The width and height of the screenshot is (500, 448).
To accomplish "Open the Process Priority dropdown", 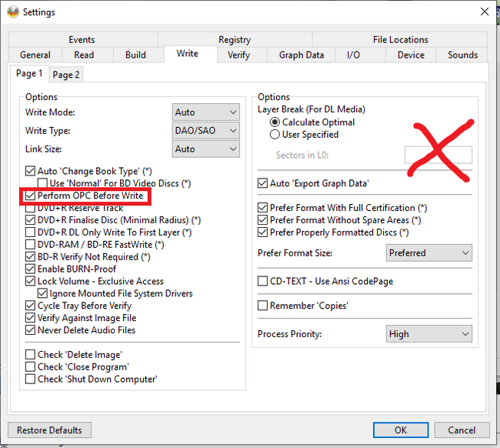I will coord(429,334).
